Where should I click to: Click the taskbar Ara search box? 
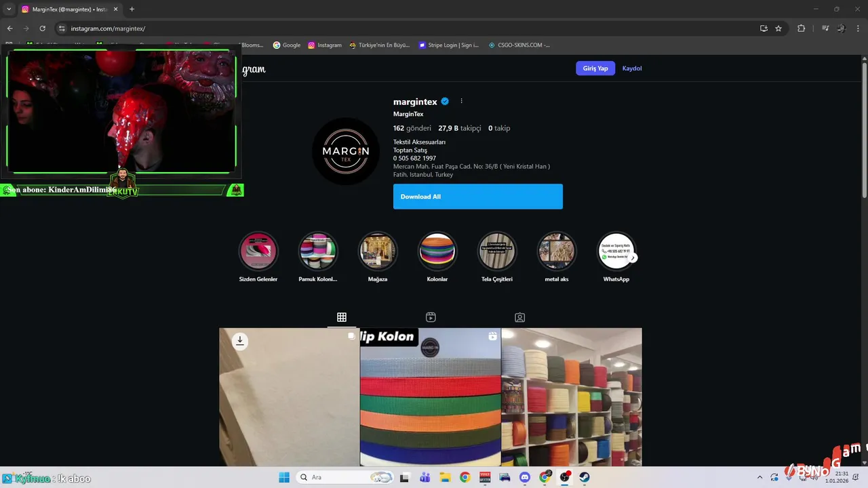pyautogui.click(x=346, y=477)
